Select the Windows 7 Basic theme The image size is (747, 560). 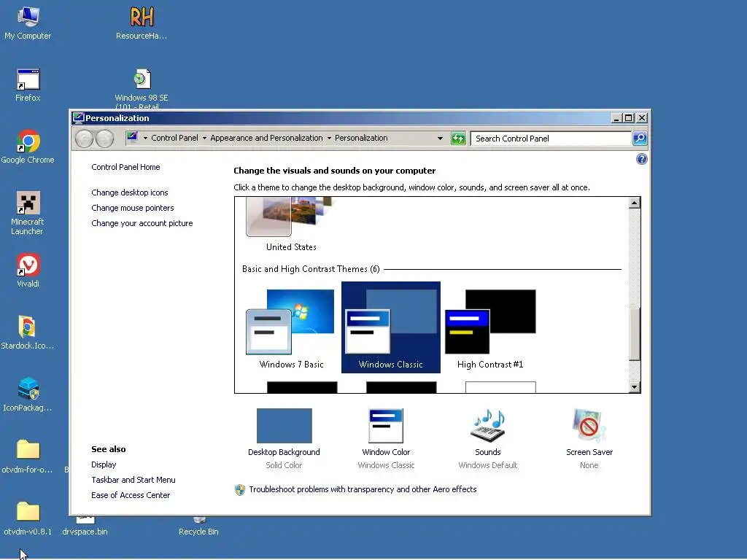click(291, 329)
